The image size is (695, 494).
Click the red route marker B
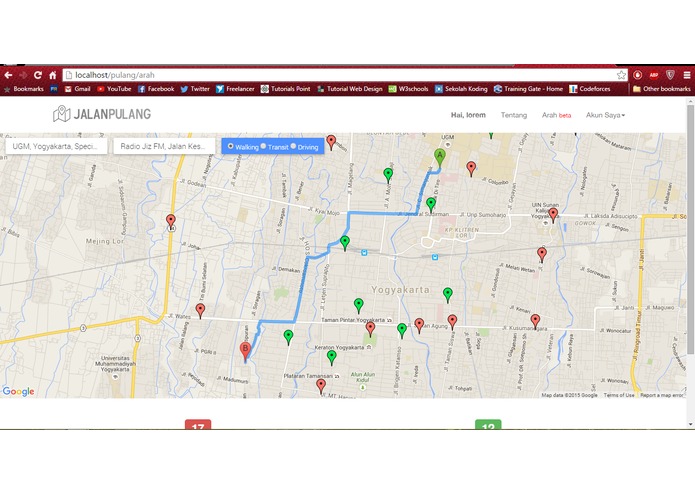[245, 352]
